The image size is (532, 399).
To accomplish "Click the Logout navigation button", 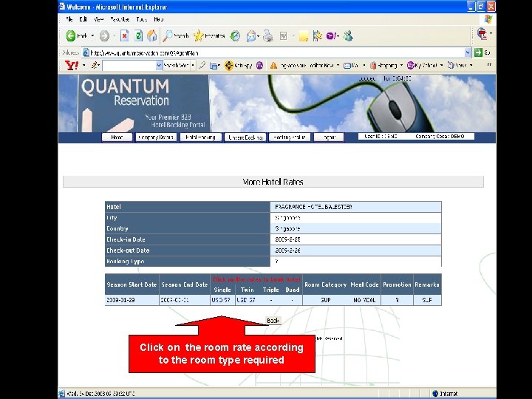I will [x=328, y=137].
